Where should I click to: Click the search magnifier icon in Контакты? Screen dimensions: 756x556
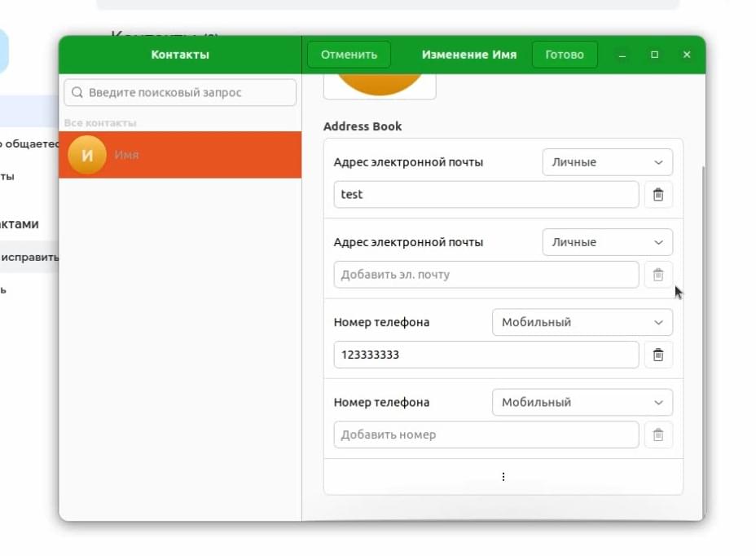pos(77,92)
